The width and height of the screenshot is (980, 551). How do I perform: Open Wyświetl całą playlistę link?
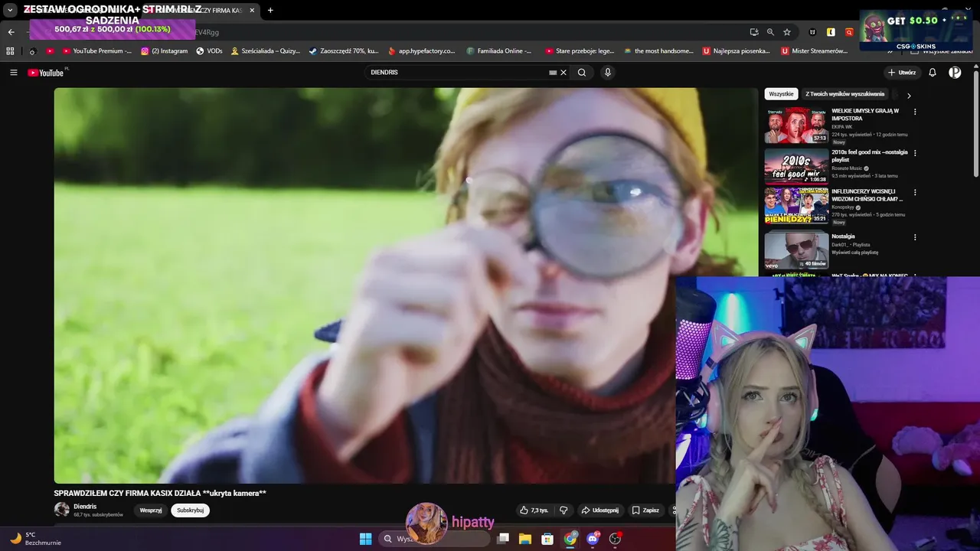[855, 253]
